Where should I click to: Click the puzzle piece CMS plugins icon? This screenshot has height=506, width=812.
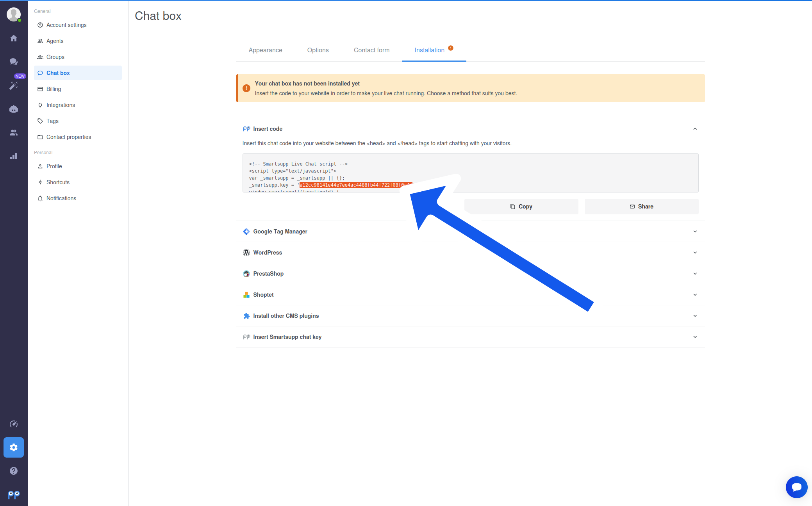(246, 316)
